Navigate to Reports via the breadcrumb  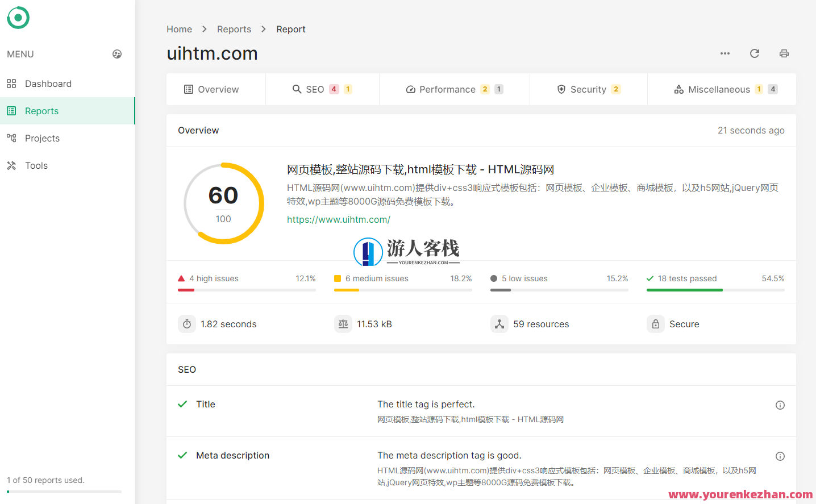(x=234, y=29)
